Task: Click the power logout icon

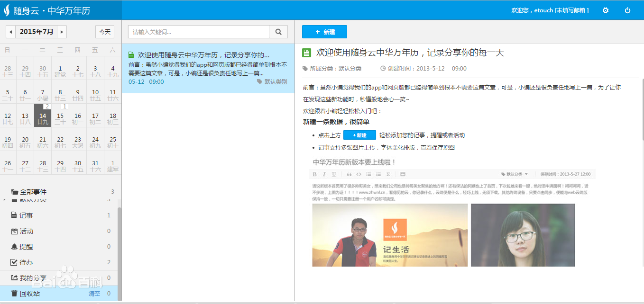Action: 628,10
